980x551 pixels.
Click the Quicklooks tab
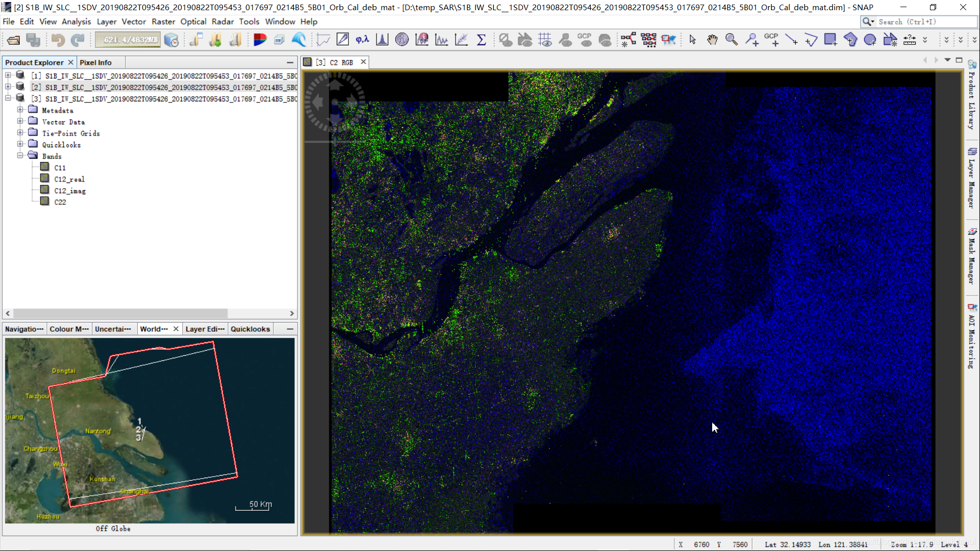249,328
